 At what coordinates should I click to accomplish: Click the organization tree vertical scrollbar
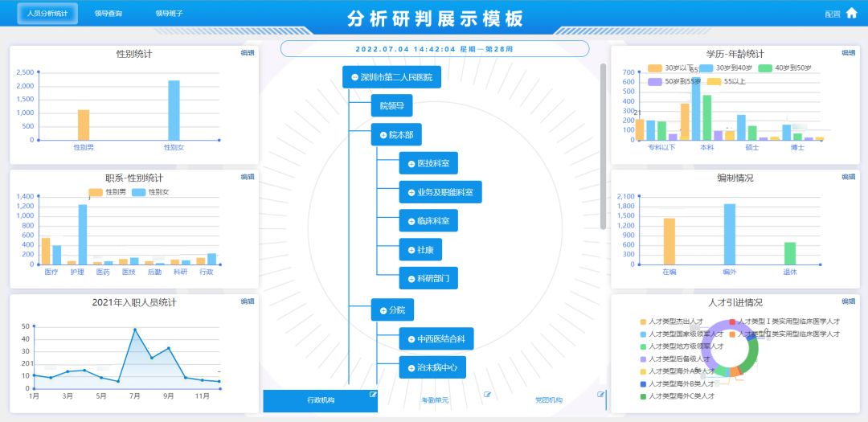tap(603, 145)
